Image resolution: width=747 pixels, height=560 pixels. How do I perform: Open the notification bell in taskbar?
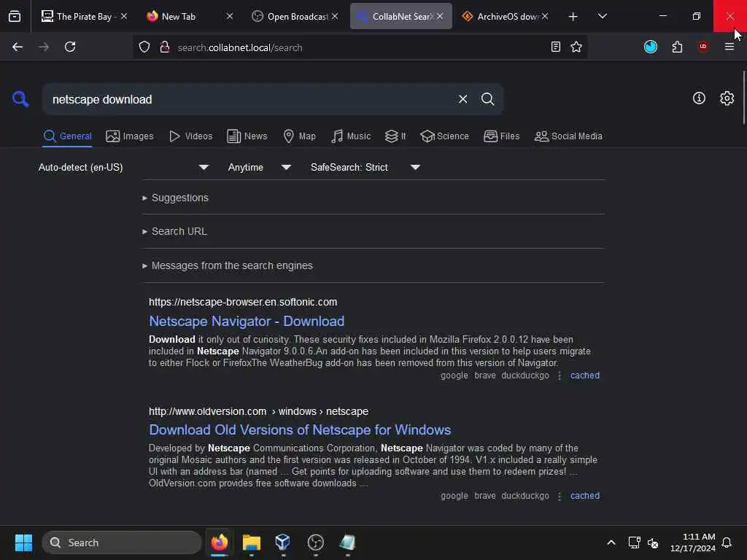(x=727, y=542)
